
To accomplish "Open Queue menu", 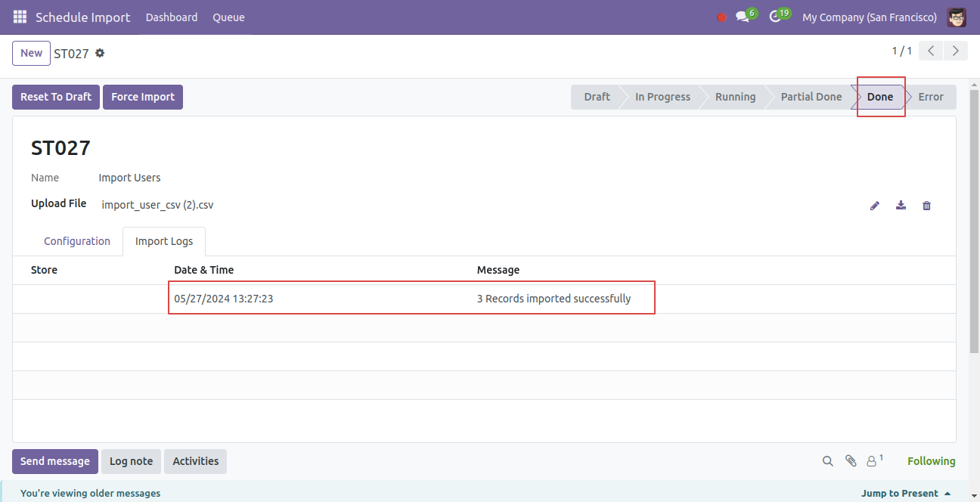I will (228, 17).
